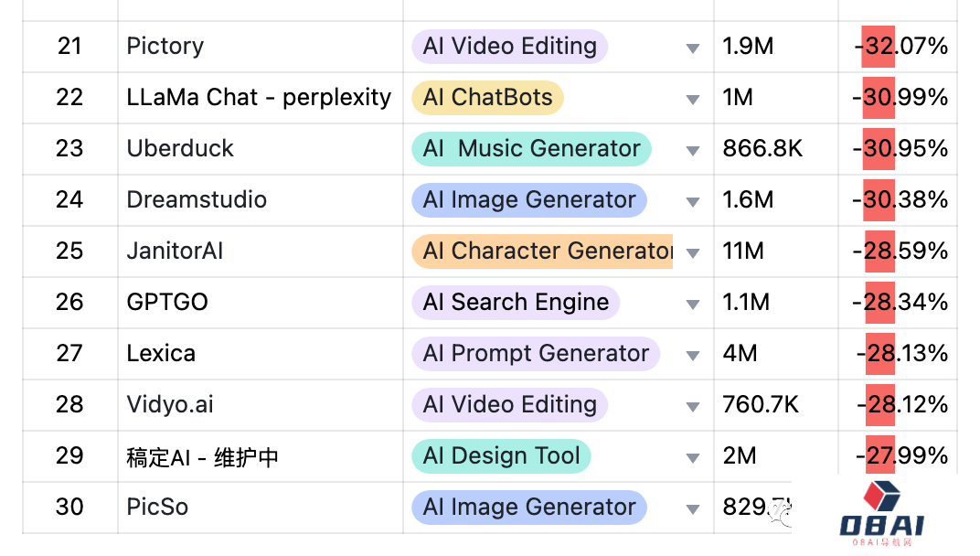
Task: Select rank number "24"
Action: point(69,200)
